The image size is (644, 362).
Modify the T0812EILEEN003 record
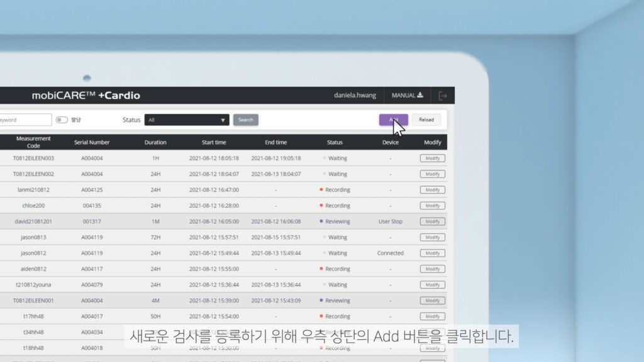433,158
